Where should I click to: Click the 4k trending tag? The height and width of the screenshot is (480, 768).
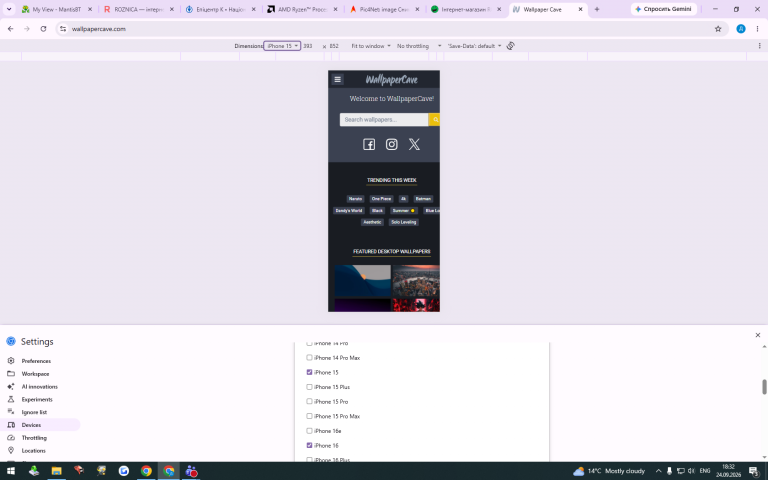click(403, 199)
